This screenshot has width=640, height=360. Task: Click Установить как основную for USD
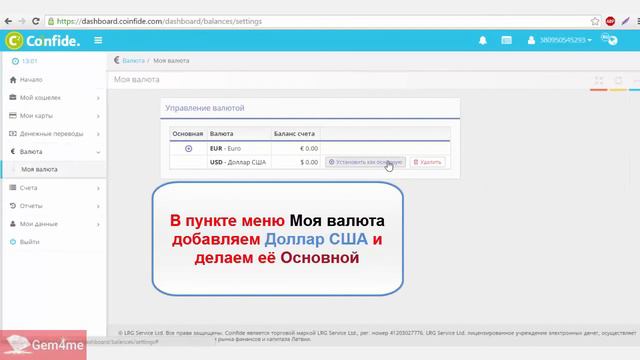(365, 162)
